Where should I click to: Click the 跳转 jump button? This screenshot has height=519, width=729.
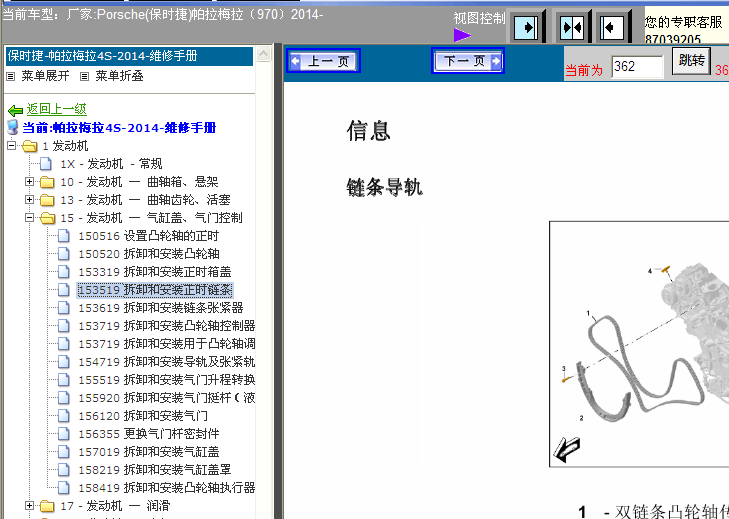pyautogui.click(x=691, y=61)
